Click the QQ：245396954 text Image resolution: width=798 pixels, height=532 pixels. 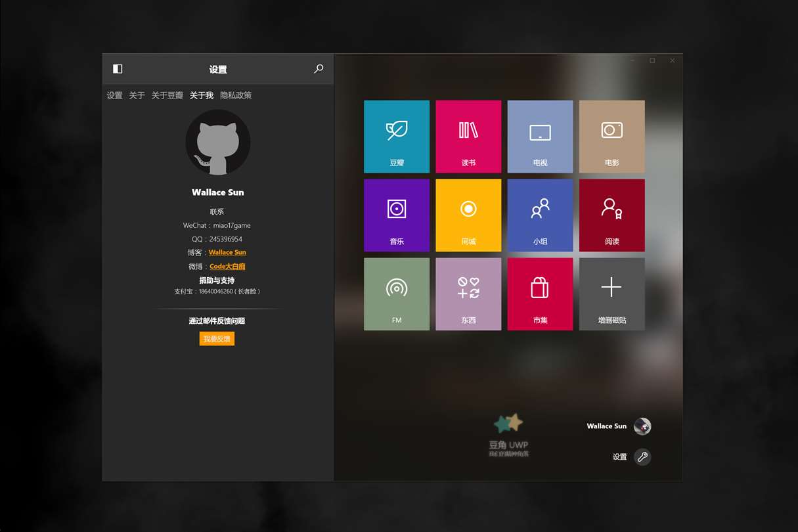point(217,239)
